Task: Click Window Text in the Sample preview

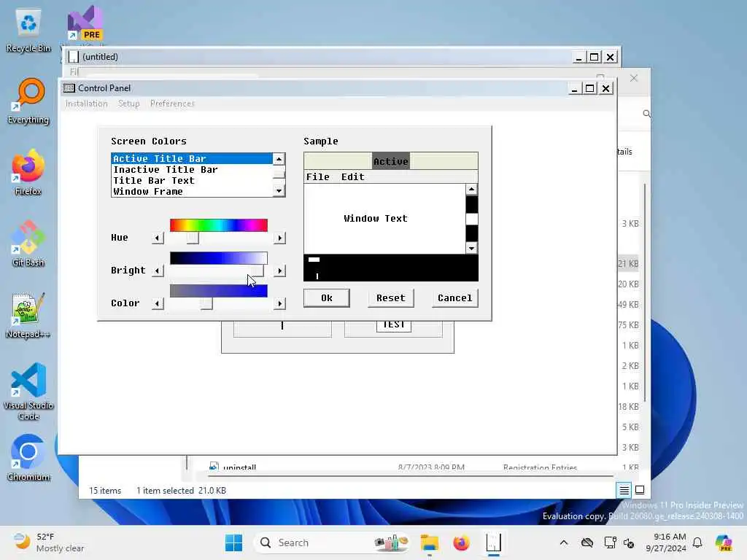Action: (376, 219)
